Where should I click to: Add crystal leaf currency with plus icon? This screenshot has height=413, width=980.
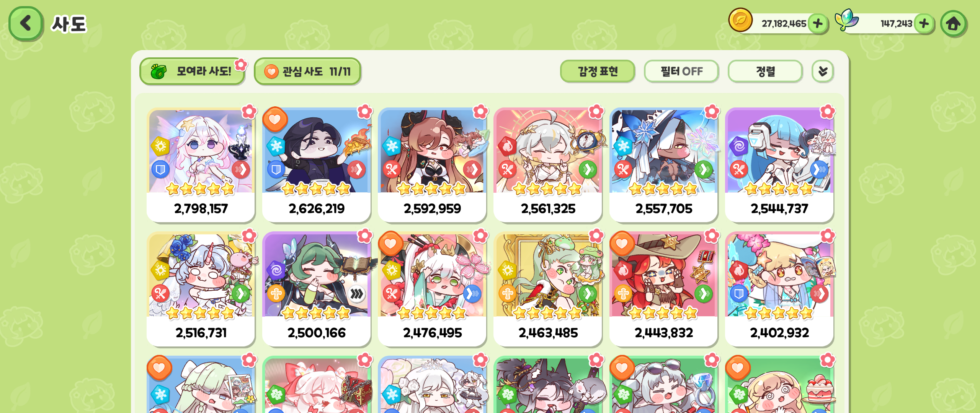tap(924, 24)
